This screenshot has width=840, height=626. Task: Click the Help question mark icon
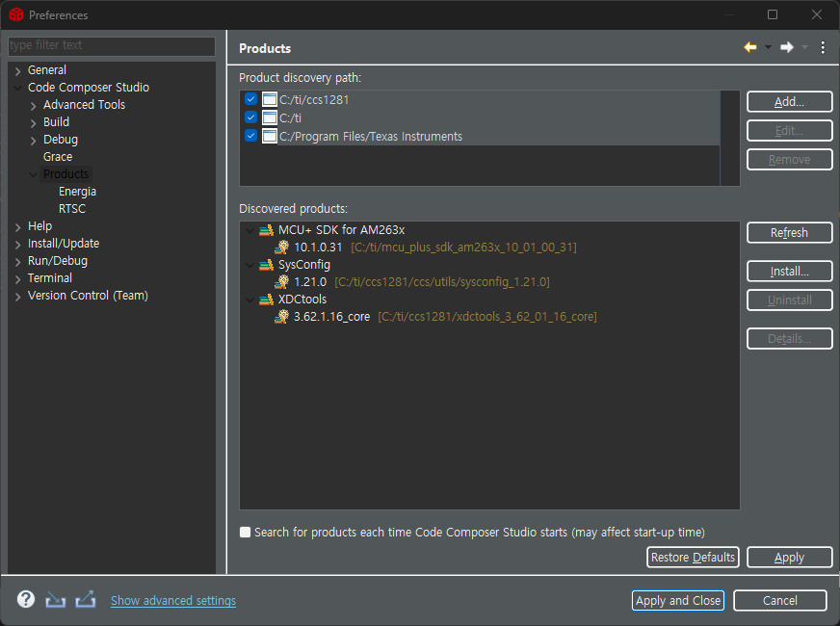pyautogui.click(x=26, y=599)
